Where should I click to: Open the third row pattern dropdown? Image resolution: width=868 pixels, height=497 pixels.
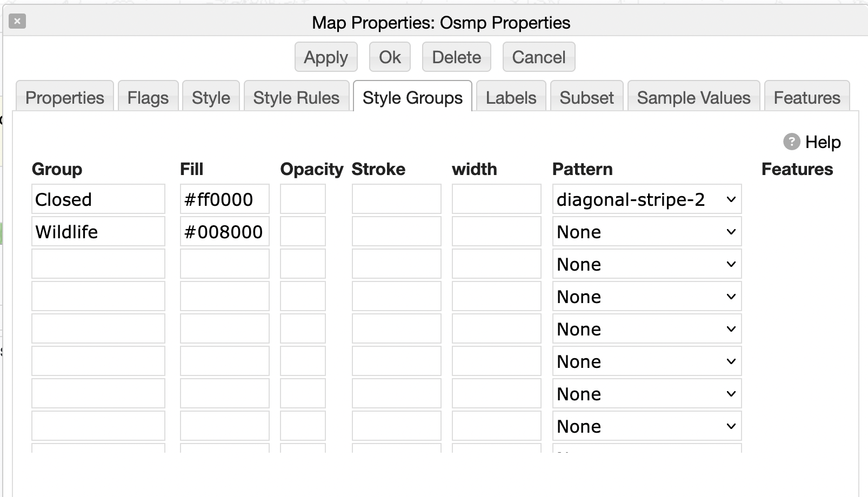(x=646, y=264)
